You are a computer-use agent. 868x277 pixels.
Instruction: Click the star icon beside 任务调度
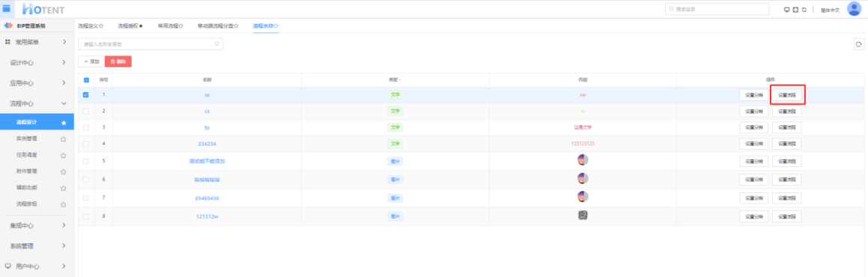tap(63, 156)
